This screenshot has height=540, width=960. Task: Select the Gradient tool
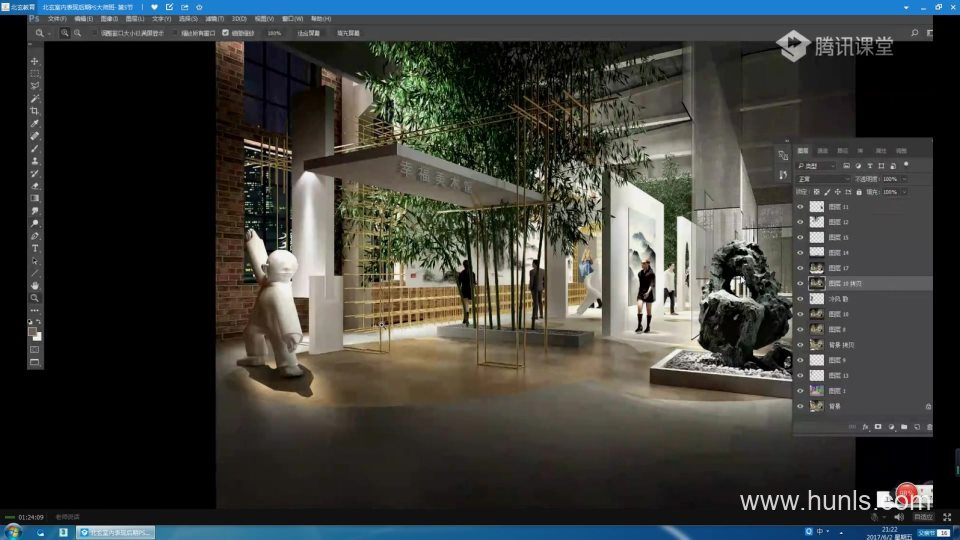[34, 198]
